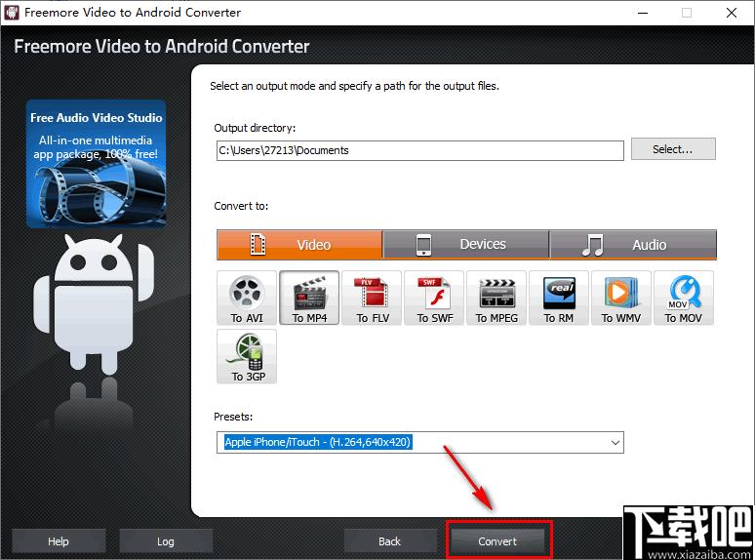Expand the Presets dropdown arrow
Viewport: 755px width, 560px height.
coord(615,443)
